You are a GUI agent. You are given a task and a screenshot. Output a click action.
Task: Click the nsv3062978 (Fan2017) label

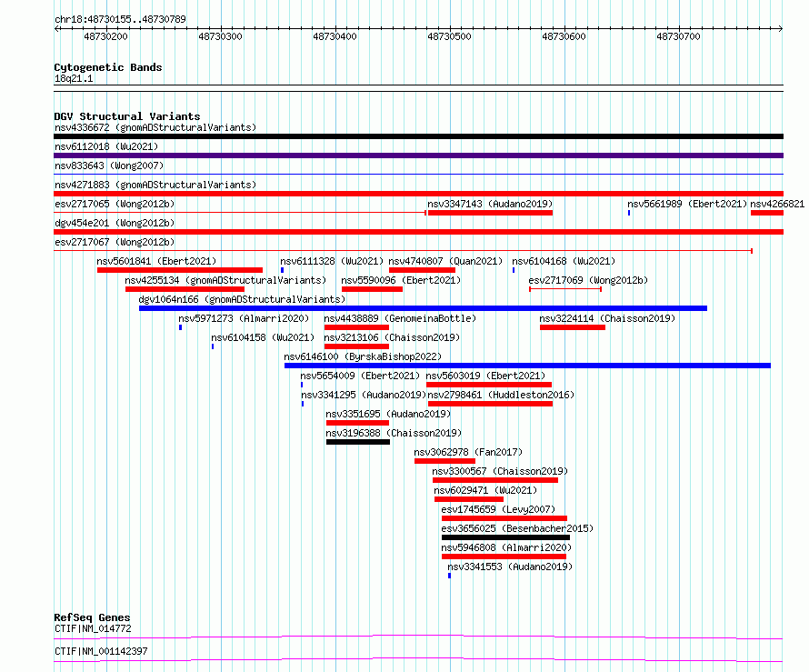(x=468, y=452)
